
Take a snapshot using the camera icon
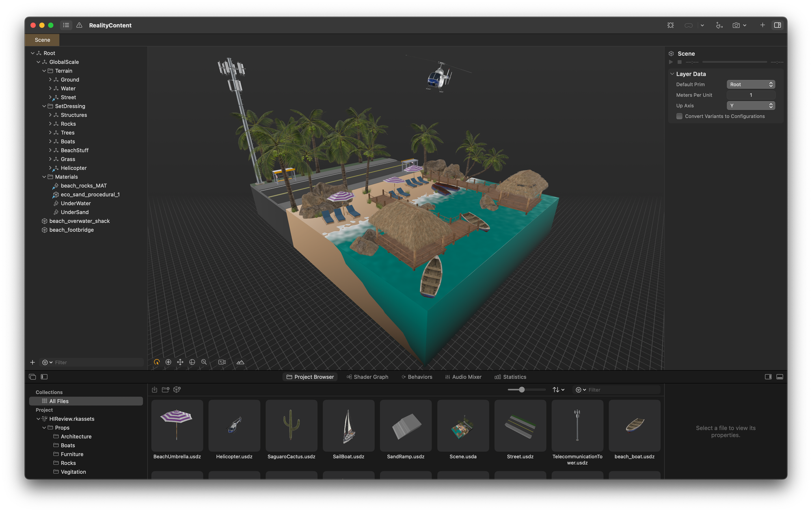click(x=736, y=25)
